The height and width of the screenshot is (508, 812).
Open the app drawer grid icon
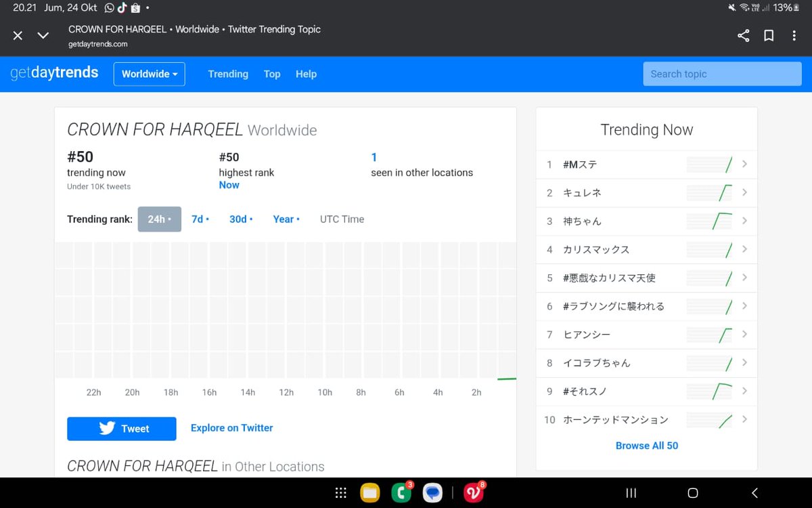(x=341, y=493)
